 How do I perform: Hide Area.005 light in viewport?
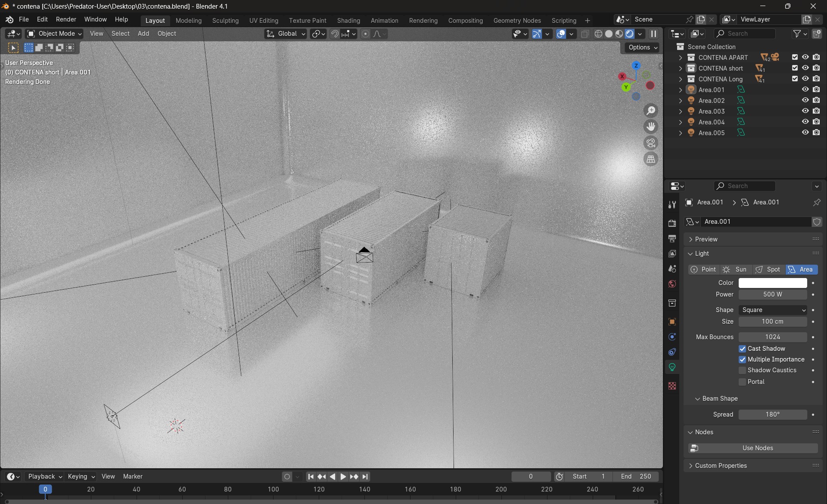pyautogui.click(x=805, y=133)
